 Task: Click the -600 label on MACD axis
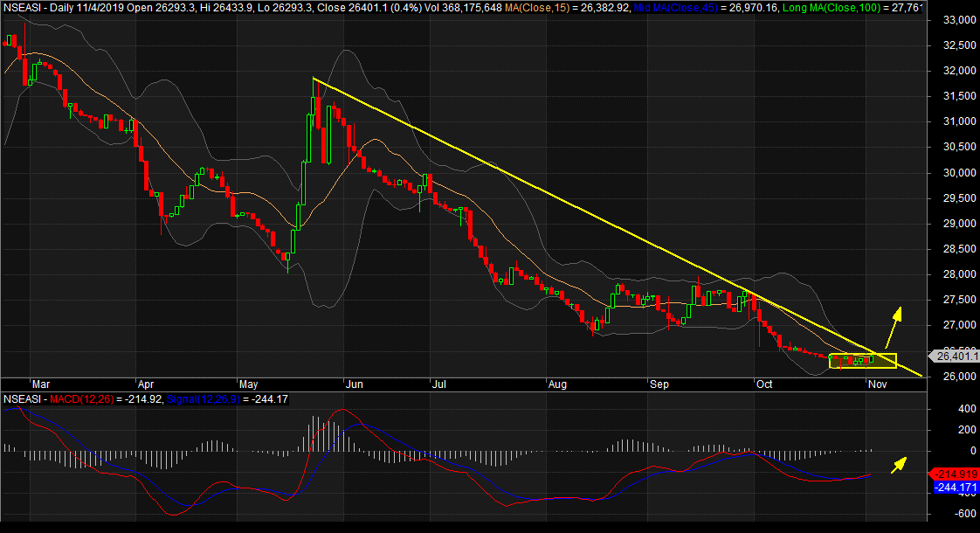coord(964,515)
